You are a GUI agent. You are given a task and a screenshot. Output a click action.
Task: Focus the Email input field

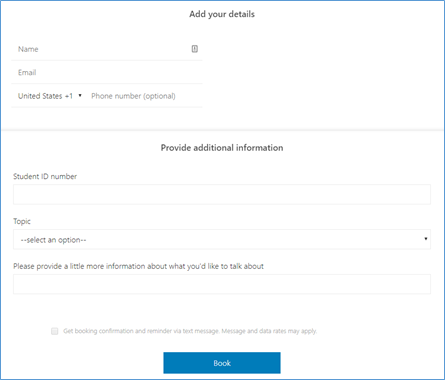click(107, 72)
